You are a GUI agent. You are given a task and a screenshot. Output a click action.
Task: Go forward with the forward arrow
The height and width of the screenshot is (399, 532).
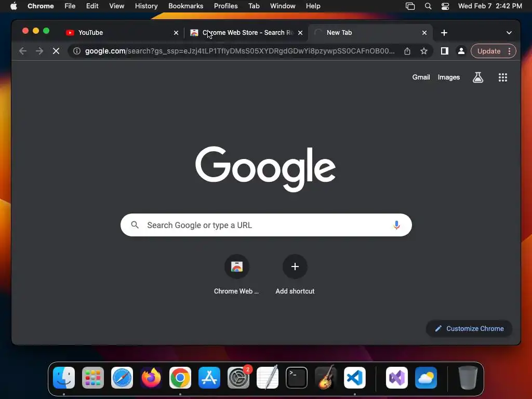(39, 51)
